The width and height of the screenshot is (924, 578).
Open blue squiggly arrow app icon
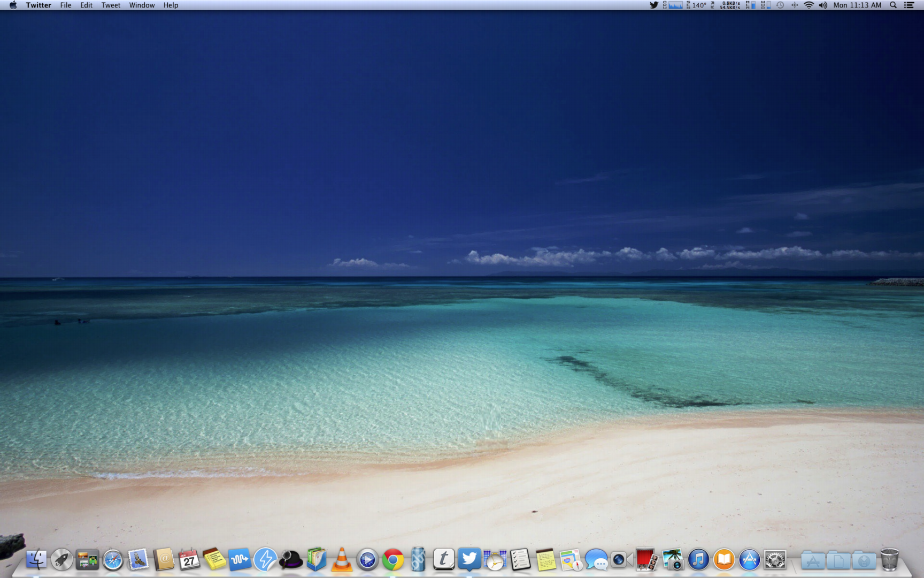(240, 560)
